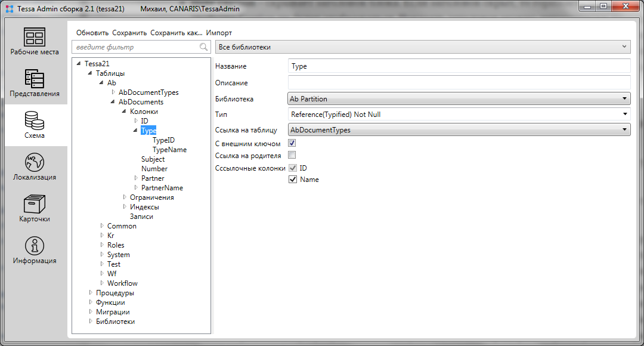Select the TypeName tree item
The image size is (644, 346).
[x=169, y=150]
